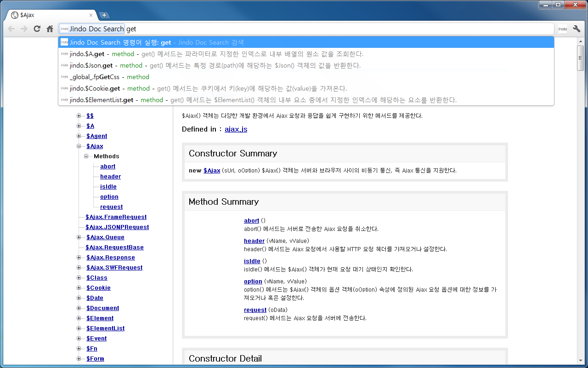Click $Ajax link in Constructor Summary
The image size is (588, 368).
tap(212, 170)
